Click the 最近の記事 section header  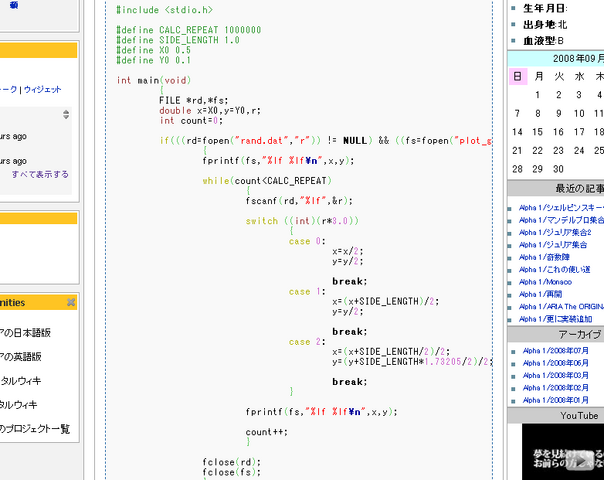(x=579, y=188)
